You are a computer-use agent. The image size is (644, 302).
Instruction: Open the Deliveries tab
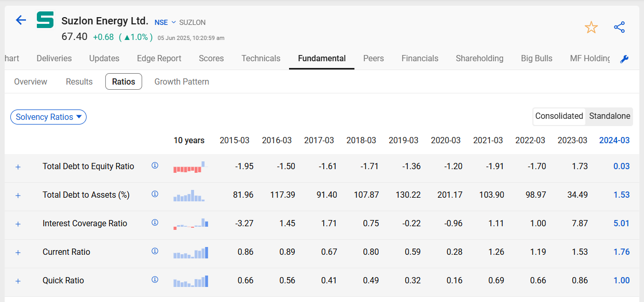54,59
